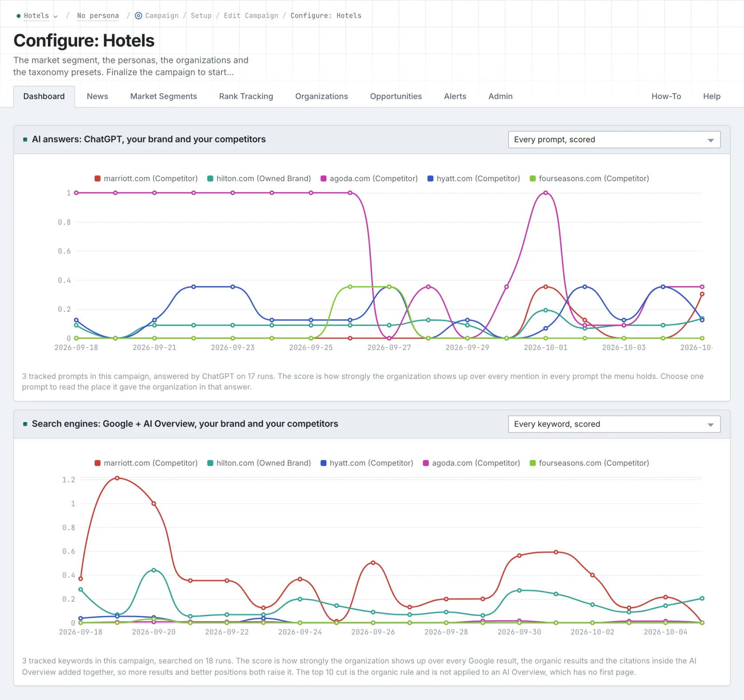This screenshot has width=744, height=700.
Task: Toggle marriott.com series in ChatGPT chart legend
Action: [146, 179]
